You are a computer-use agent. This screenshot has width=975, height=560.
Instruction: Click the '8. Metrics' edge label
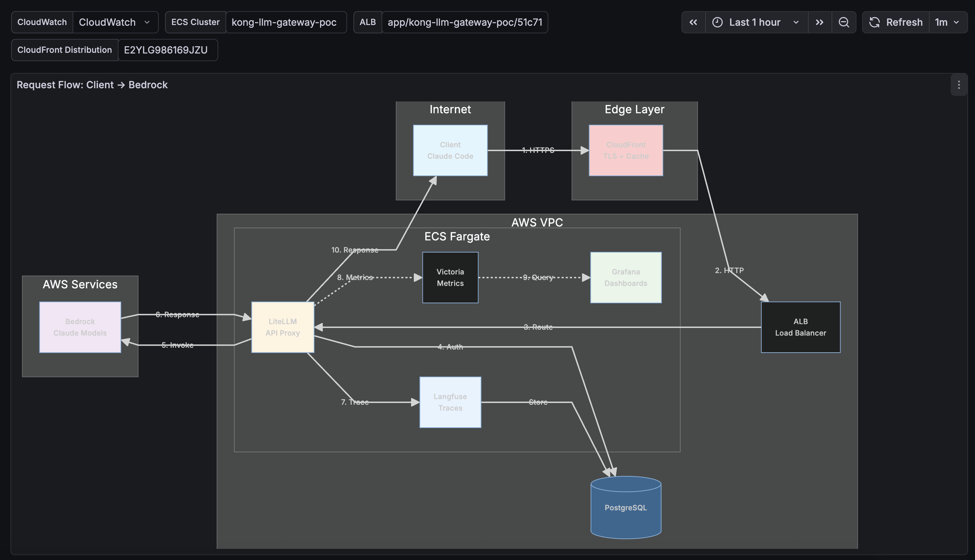(355, 277)
